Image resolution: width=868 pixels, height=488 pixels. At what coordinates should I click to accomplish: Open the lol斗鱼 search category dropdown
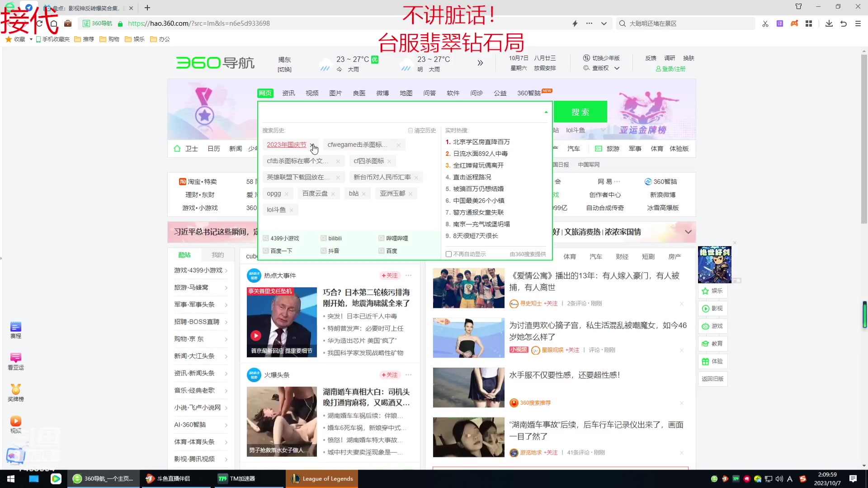(603, 130)
